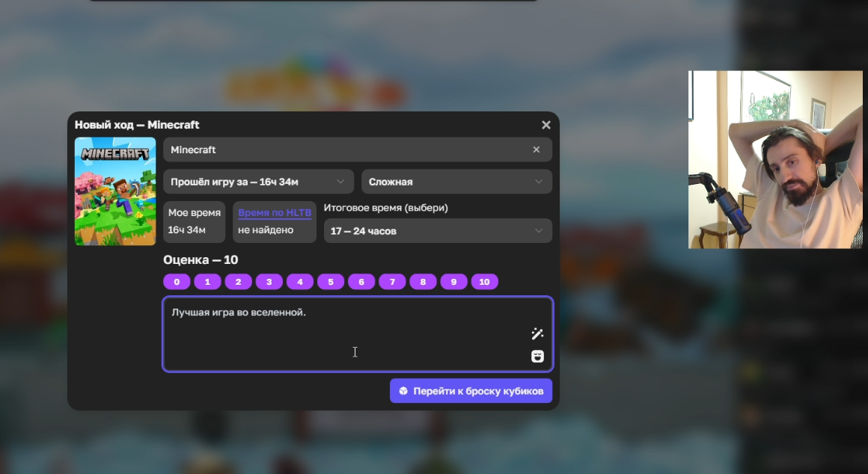
Task: Set rating to 7
Action: [x=392, y=282]
